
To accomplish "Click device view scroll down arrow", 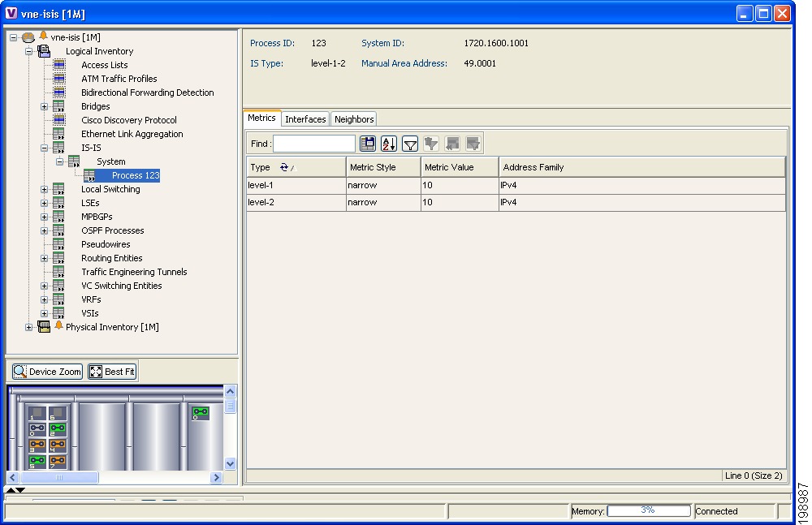I will tap(231, 463).
